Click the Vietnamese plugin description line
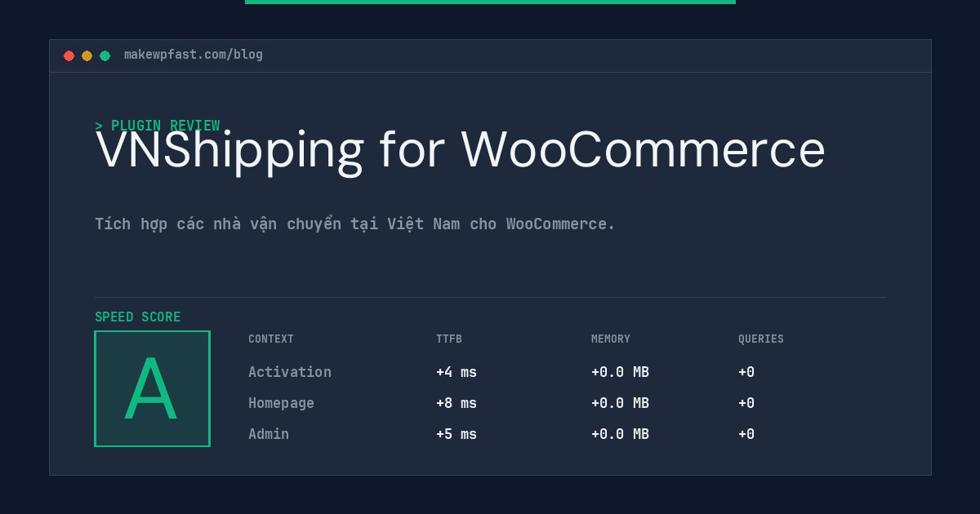The height and width of the screenshot is (514, 980). pos(355,224)
